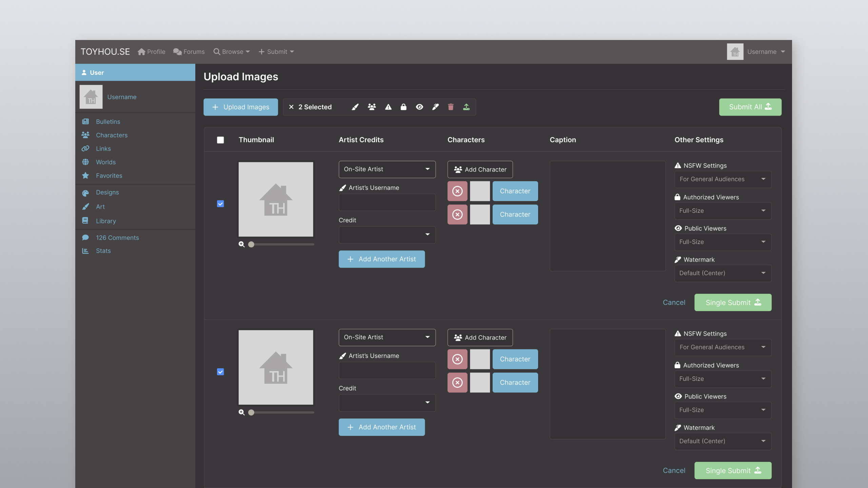Click the bulk add characters icon

pos(372,107)
